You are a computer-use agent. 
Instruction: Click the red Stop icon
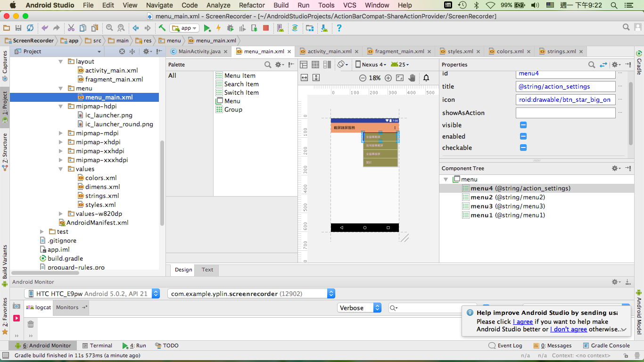266,28
